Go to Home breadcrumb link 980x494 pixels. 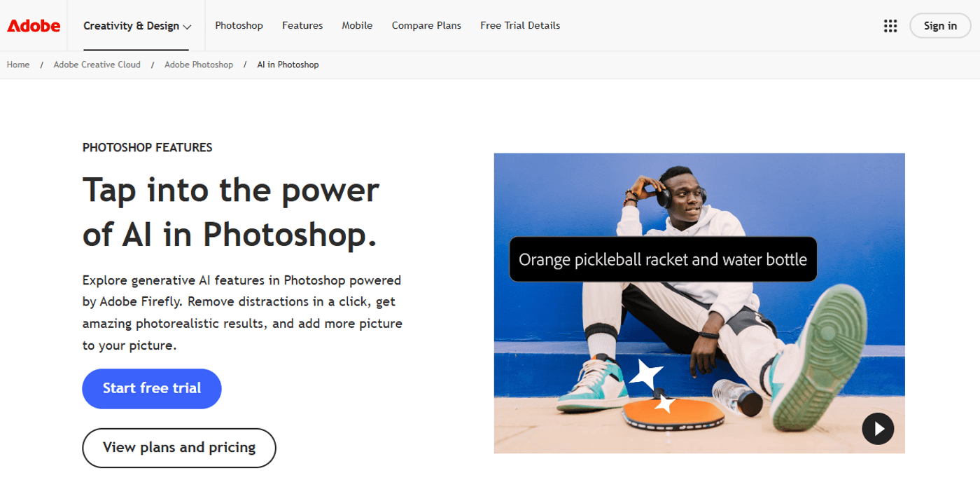(18, 64)
